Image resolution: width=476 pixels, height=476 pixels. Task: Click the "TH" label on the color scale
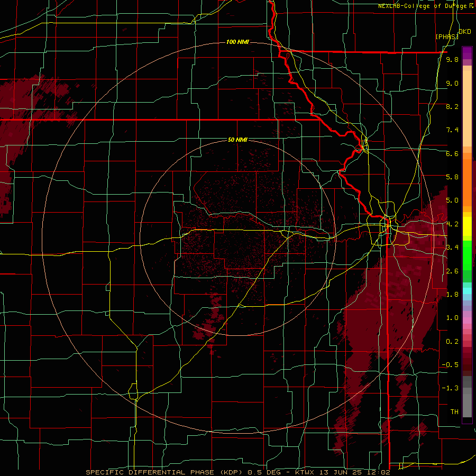[454, 411]
